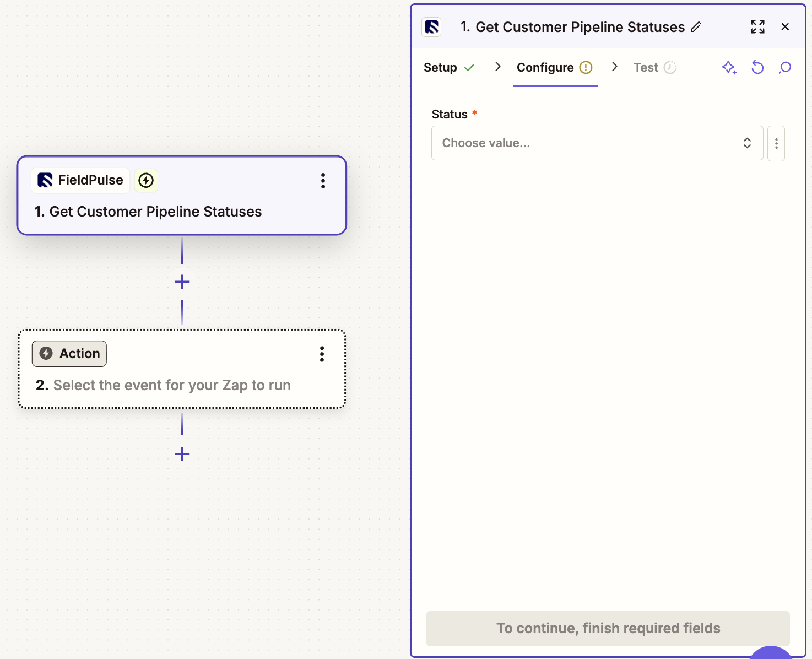812x659 pixels.
Task: Click the Configure warning exclamation icon
Action: click(x=586, y=67)
